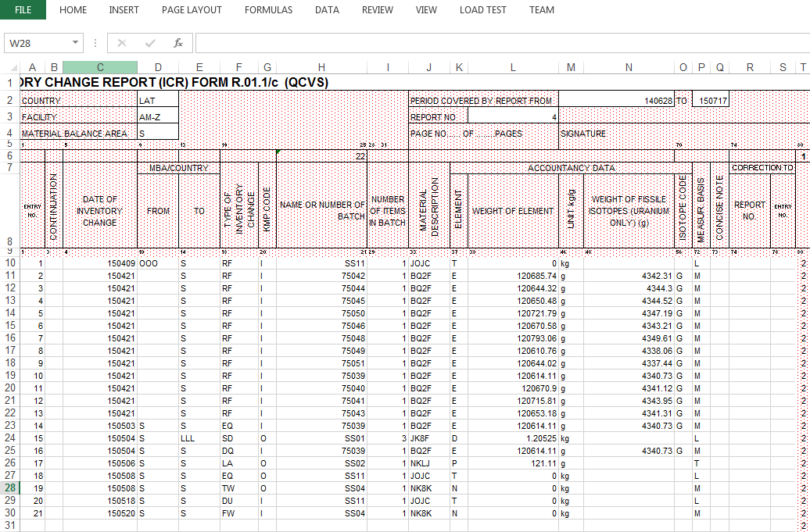
Task: Click the cell with batch name SS02
Action: point(321,463)
